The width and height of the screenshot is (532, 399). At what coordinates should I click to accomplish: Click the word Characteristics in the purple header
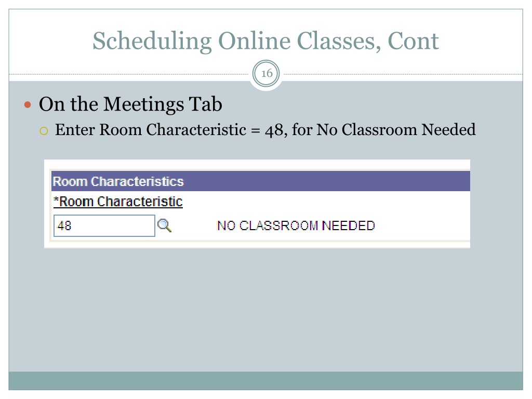coord(137,181)
